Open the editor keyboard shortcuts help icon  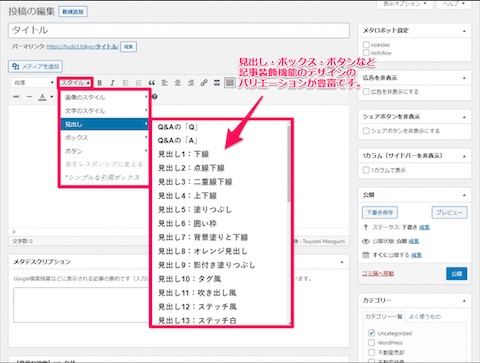coord(155,97)
